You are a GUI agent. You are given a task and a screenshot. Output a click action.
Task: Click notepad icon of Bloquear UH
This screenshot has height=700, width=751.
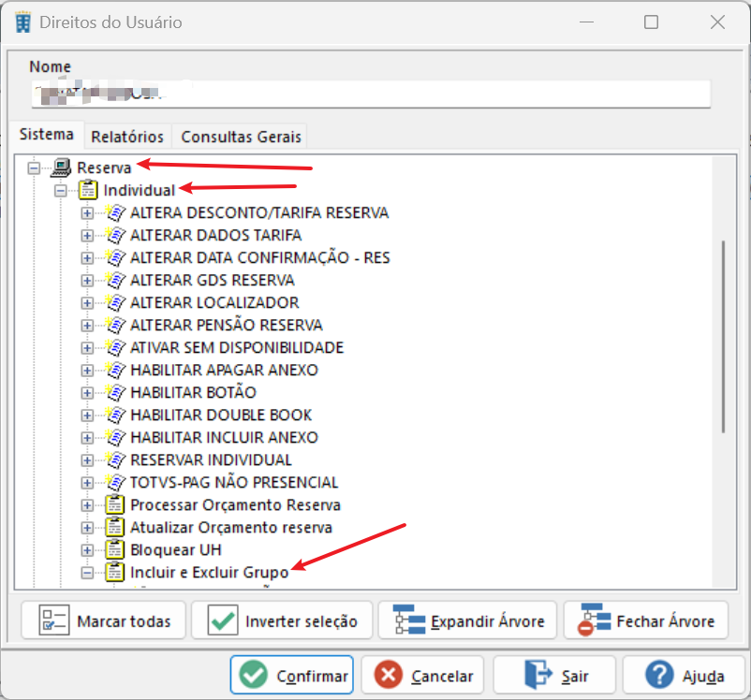pyautogui.click(x=115, y=549)
